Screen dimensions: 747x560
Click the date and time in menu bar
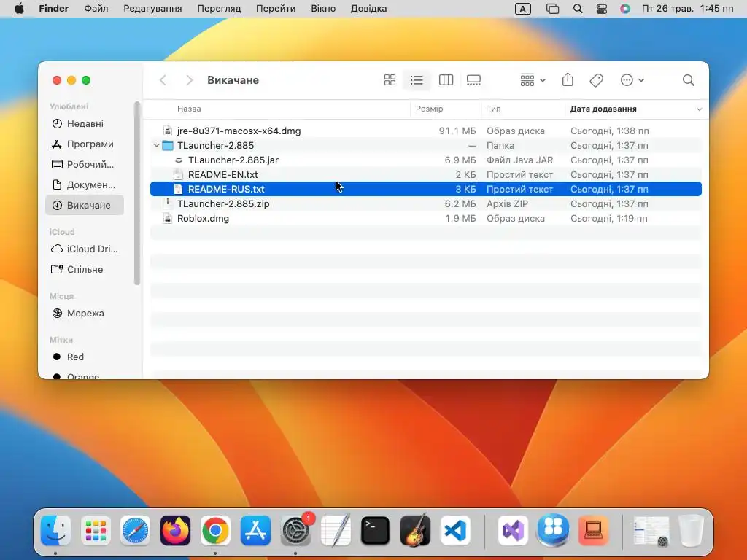pyautogui.click(x=687, y=9)
